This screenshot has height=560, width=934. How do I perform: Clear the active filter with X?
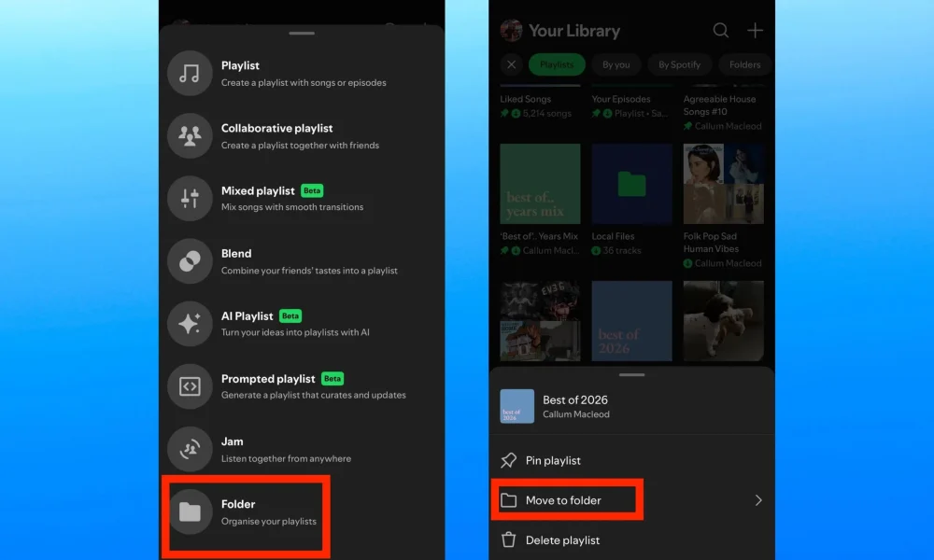coord(511,64)
